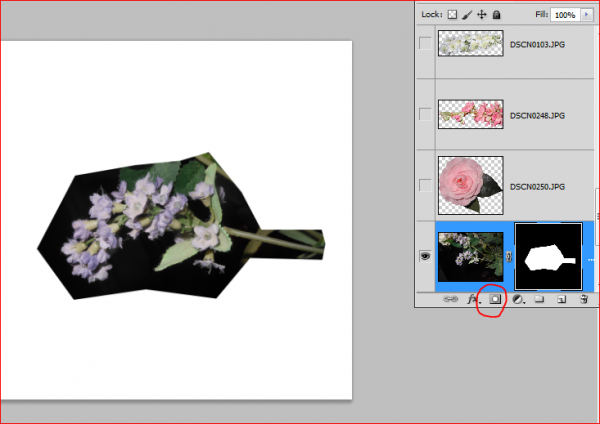The image size is (600, 424).
Task: Select the DSCN0250.JPG pink rose thumbnail
Action: [471, 185]
